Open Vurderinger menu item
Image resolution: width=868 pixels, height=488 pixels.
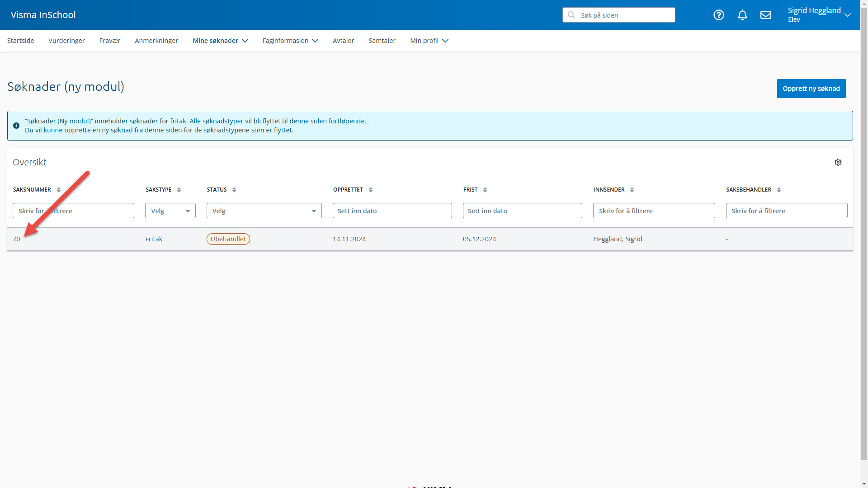click(66, 41)
